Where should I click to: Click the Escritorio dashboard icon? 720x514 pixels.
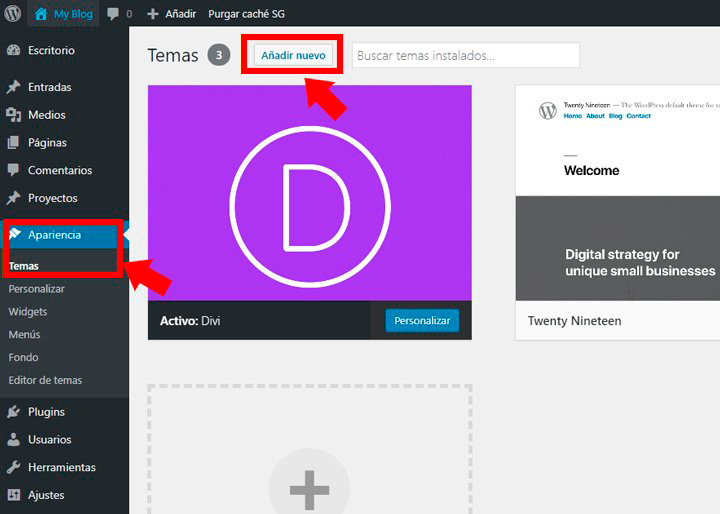(x=14, y=50)
